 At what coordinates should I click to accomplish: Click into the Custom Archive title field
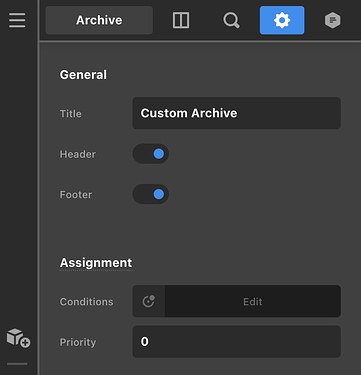[237, 113]
